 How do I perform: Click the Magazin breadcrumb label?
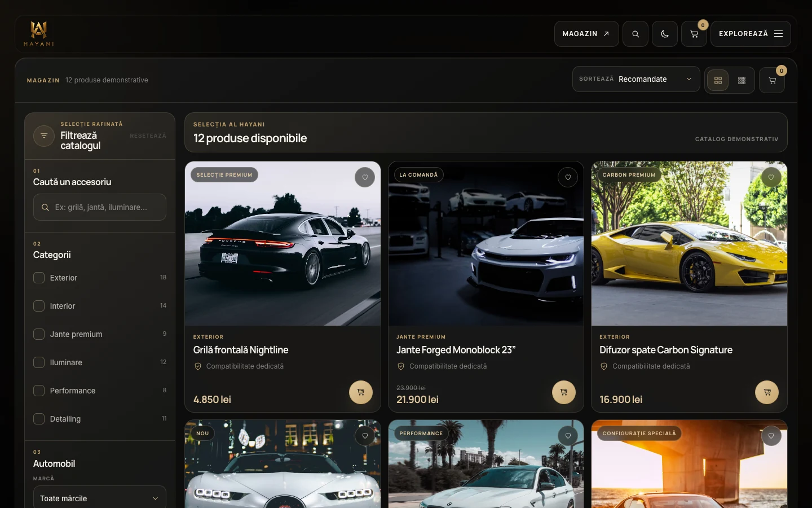[43, 81]
